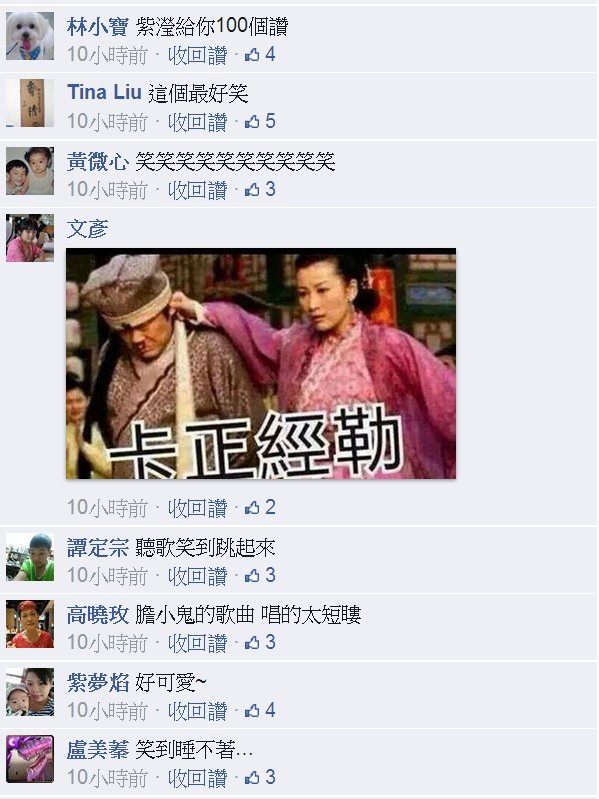Open the profile of 林小寶
The image size is (599, 799).
97,26
